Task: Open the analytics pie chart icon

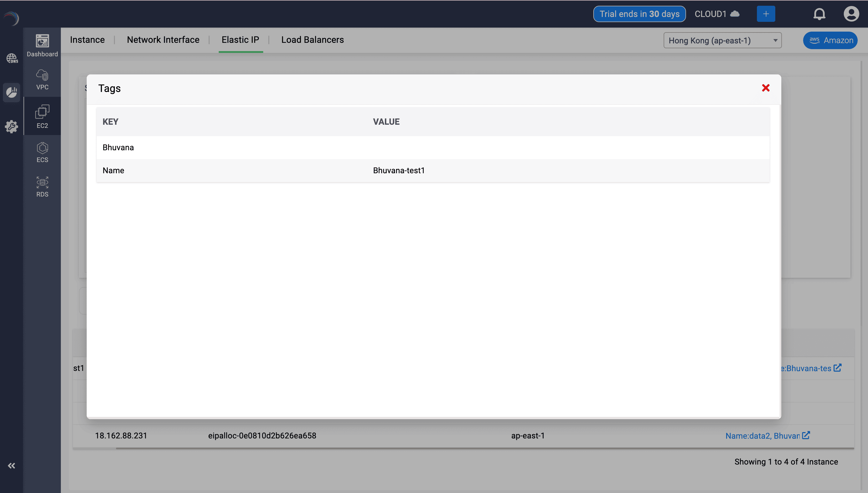Action: [12, 92]
